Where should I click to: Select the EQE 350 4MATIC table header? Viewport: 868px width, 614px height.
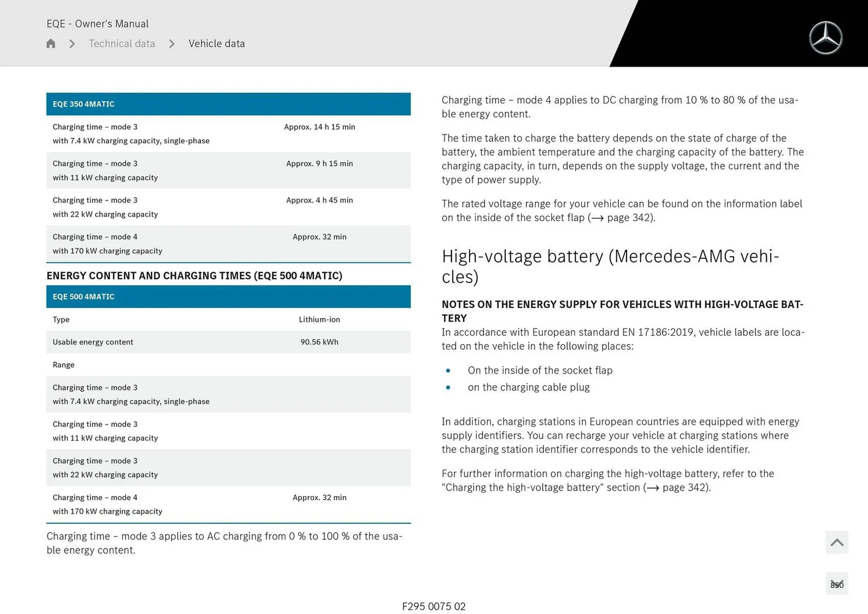[228, 104]
